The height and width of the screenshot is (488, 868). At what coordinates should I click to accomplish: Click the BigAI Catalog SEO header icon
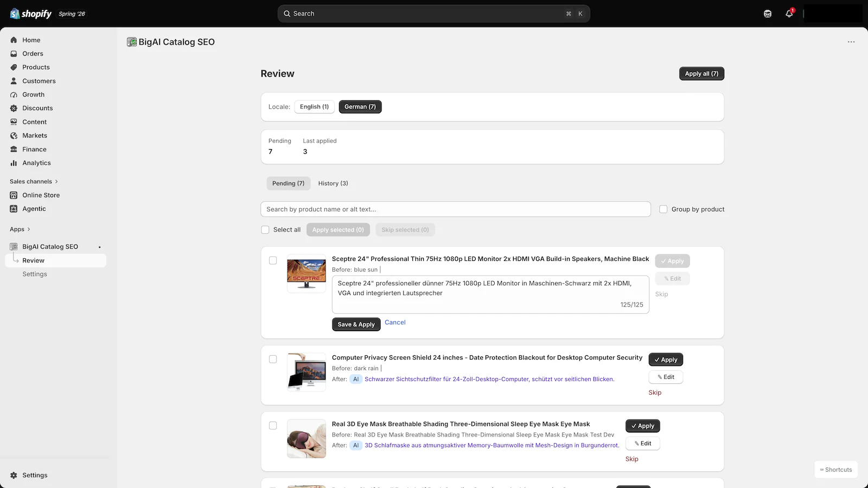coord(132,42)
